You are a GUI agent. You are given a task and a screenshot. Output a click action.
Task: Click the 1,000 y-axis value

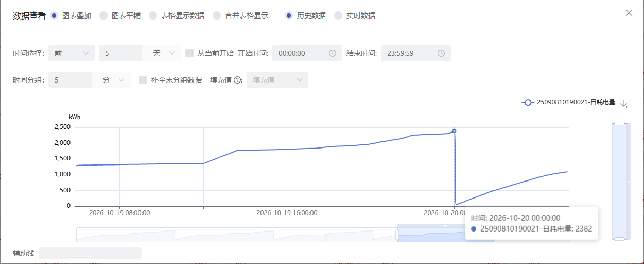62,174
